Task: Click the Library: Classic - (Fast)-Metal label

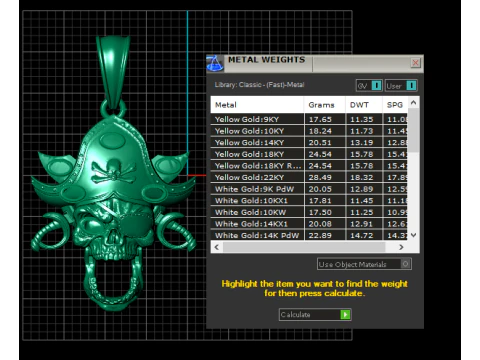Action: pos(259,85)
